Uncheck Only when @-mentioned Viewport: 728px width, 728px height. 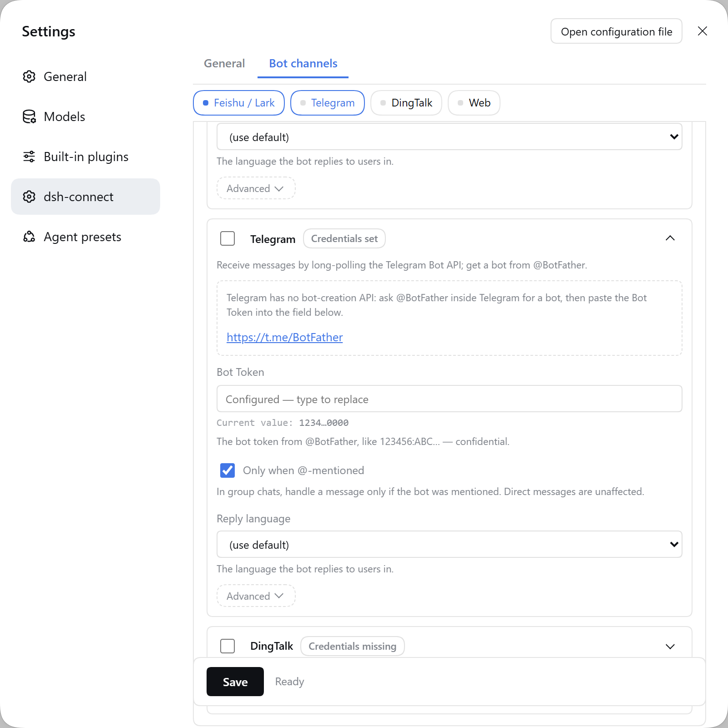click(x=227, y=470)
